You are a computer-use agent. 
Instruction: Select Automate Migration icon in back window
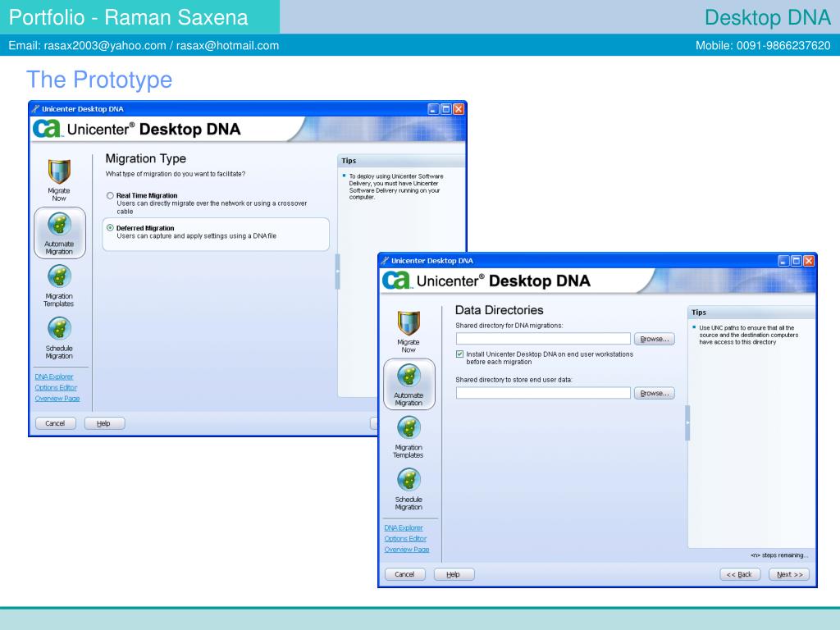click(x=59, y=223)
